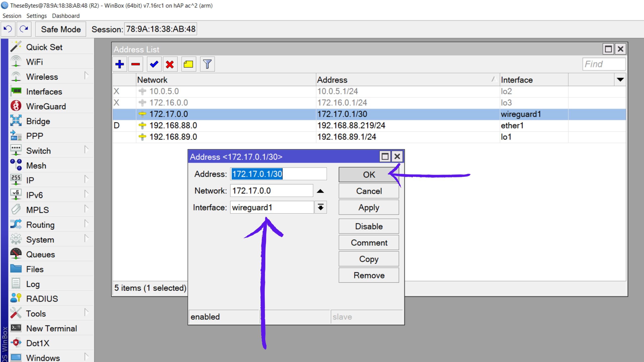The height and width of the screenshot is (362, 644).
Task: Open the Interface dropdown in the Address dialog
Action: [x=320, y=207]
